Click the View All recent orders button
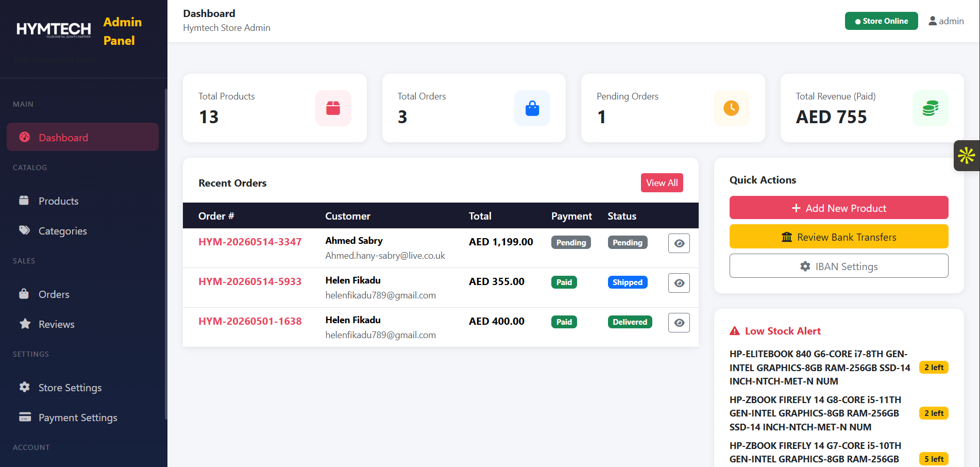The image size is (980, 467). (662, 183)
